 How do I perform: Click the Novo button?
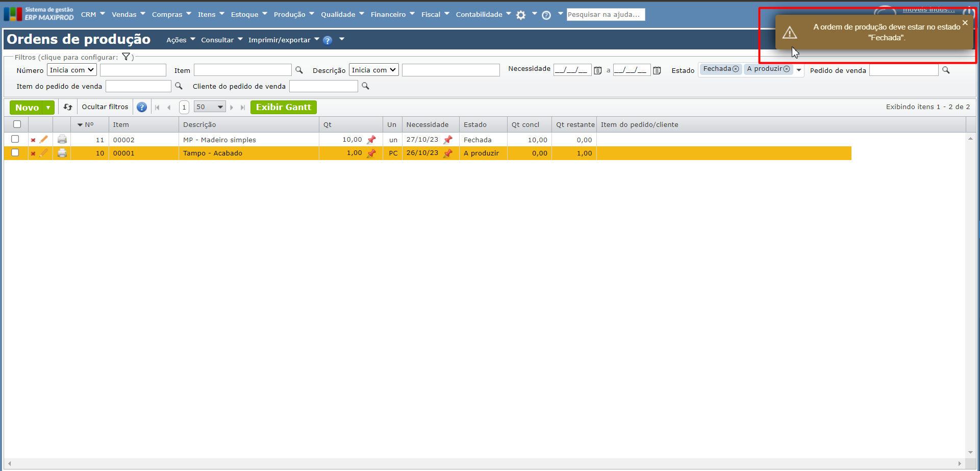pyautogui.click(x=27, y=108)
